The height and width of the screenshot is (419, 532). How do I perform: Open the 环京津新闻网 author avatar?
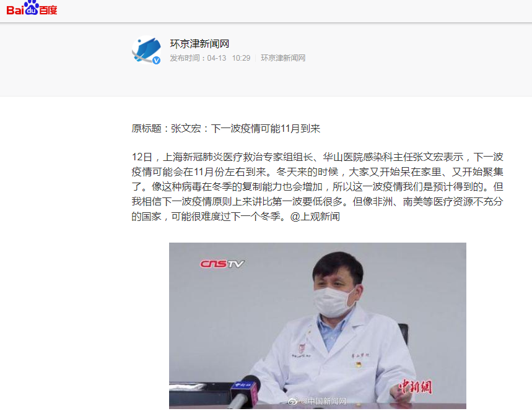point(146,50)
